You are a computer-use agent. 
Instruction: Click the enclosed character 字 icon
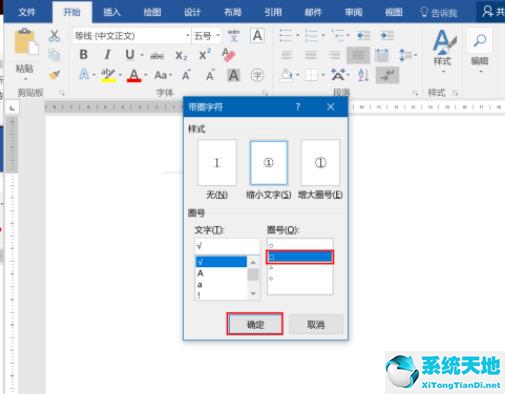click(257, 75)
